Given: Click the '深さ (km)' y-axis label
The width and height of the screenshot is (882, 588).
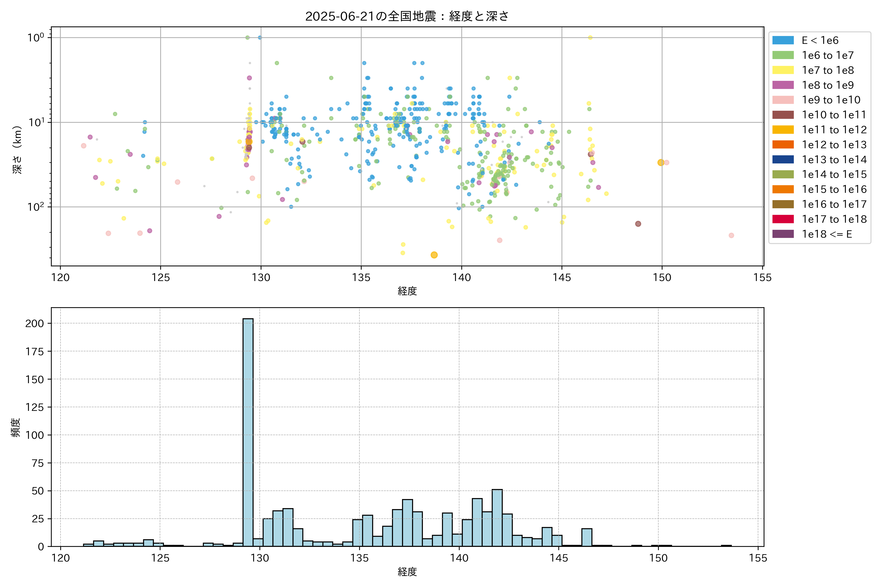Looking at the screenshot, I should tap(17, 150).
